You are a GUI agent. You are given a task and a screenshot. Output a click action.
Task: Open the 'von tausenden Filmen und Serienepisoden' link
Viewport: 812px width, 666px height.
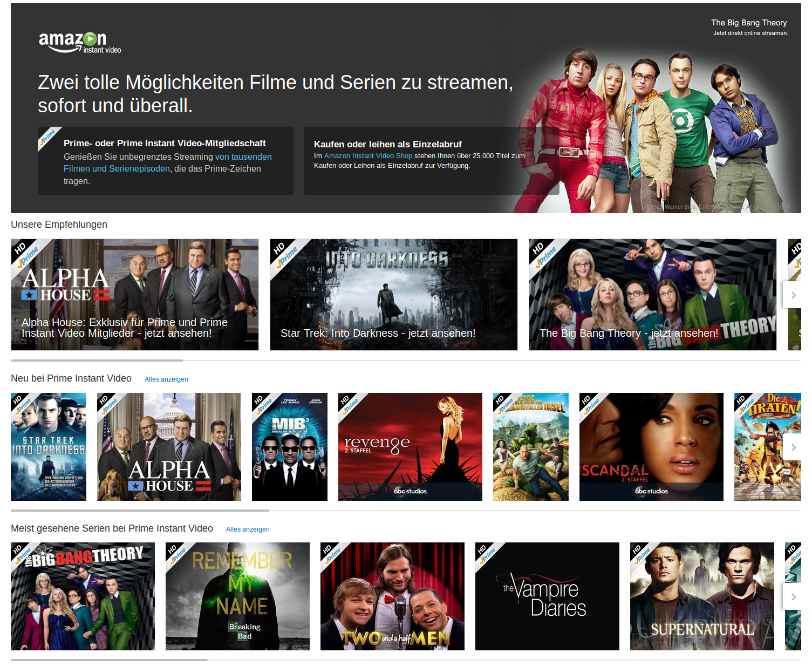[x=168, y=162]
